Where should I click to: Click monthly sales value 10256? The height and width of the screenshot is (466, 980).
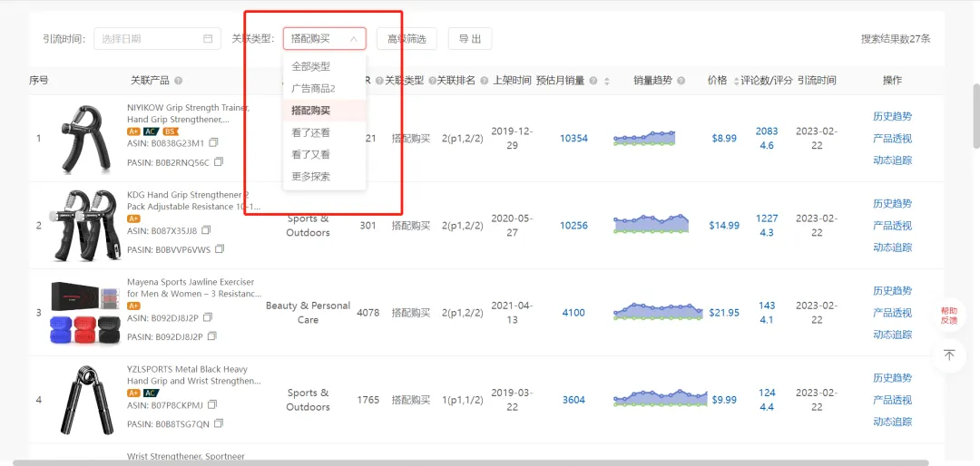[x=573, y=226]
